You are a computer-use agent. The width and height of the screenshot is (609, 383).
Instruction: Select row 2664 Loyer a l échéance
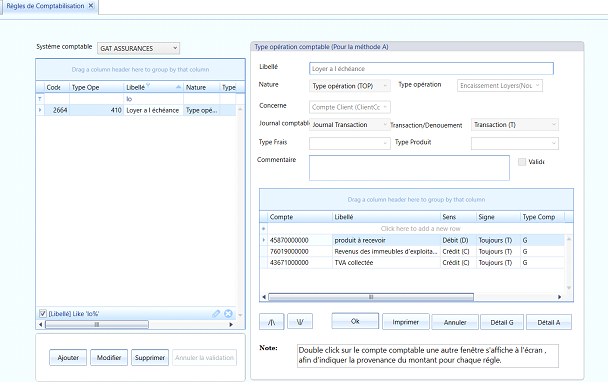[136, 110]
